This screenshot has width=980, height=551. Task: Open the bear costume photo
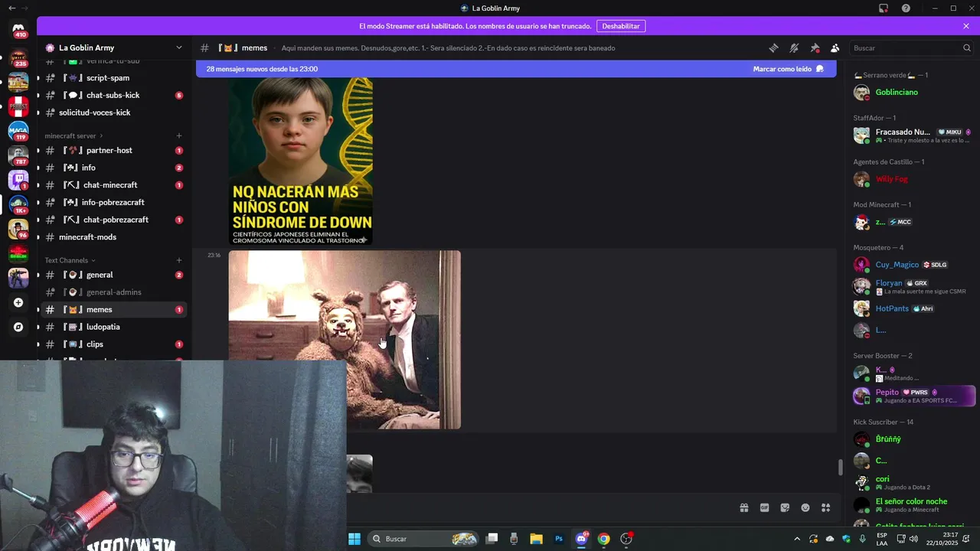tap(345, 340)
